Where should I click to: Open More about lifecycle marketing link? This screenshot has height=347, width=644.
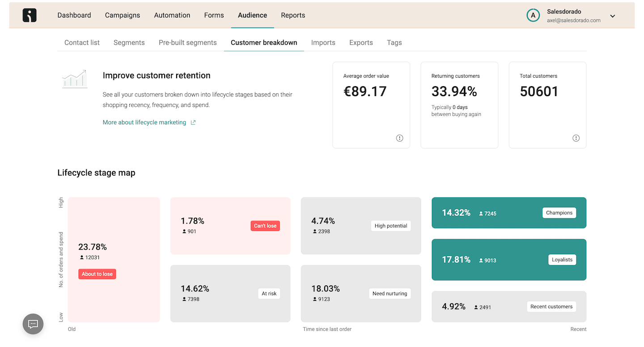tap(144, 122)
